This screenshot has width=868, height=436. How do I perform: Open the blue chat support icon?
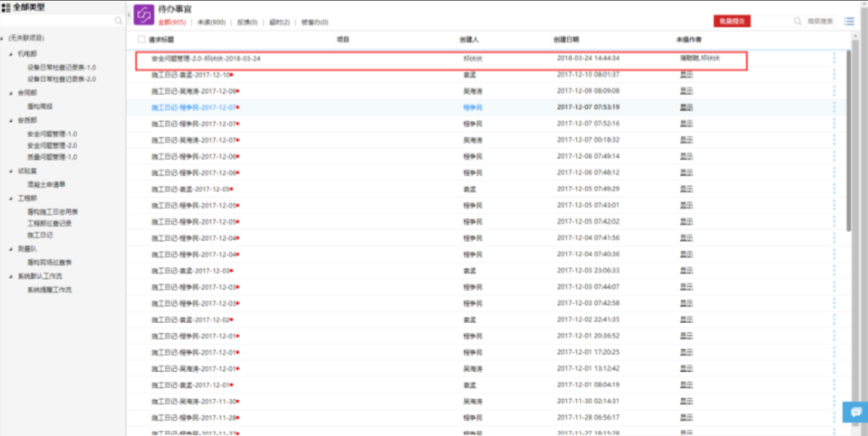855,412
